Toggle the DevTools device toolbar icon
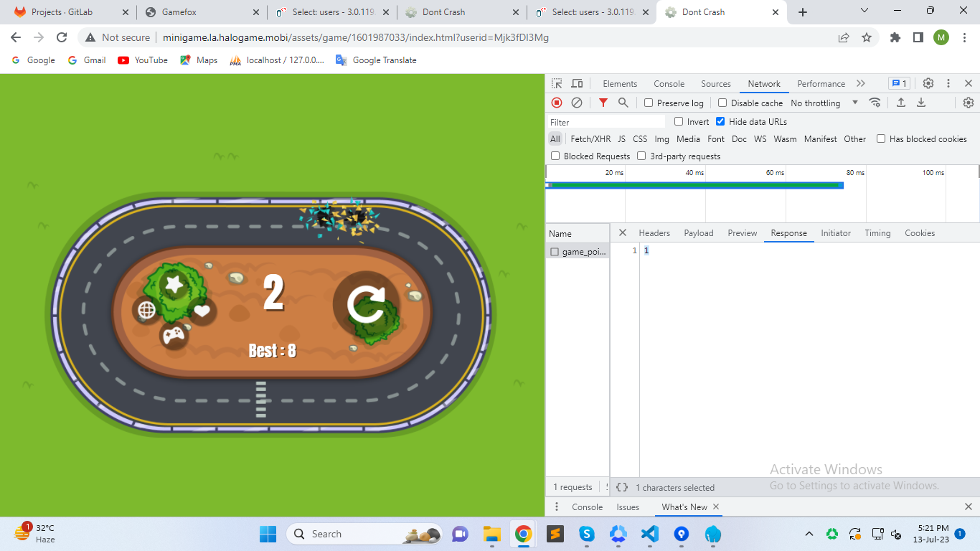 [577, 83]
